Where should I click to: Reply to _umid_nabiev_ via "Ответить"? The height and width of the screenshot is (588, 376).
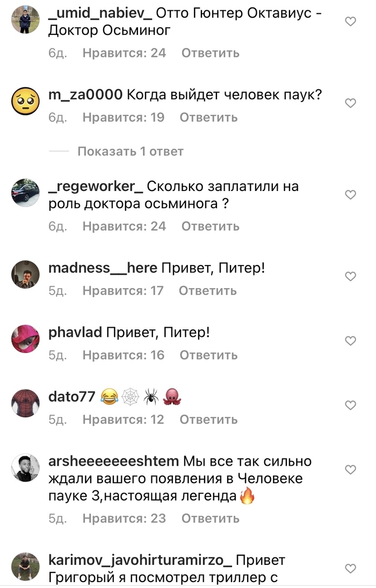pos(211,53)
